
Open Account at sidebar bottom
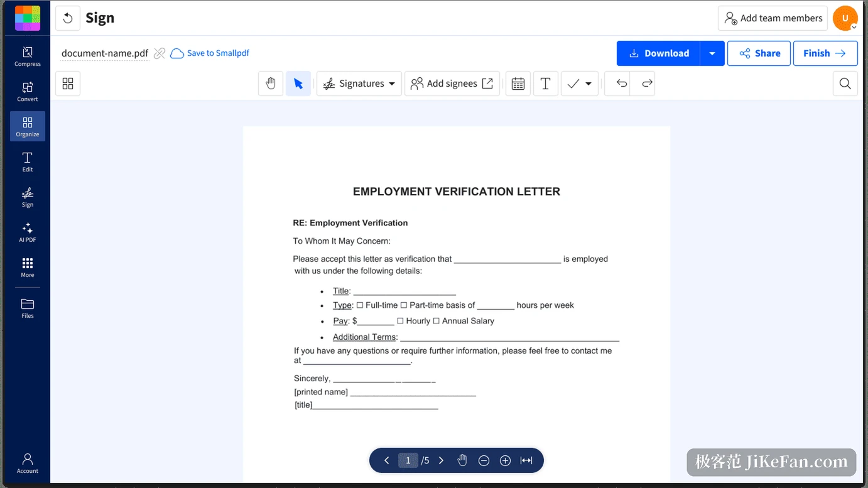pos(28,463)
